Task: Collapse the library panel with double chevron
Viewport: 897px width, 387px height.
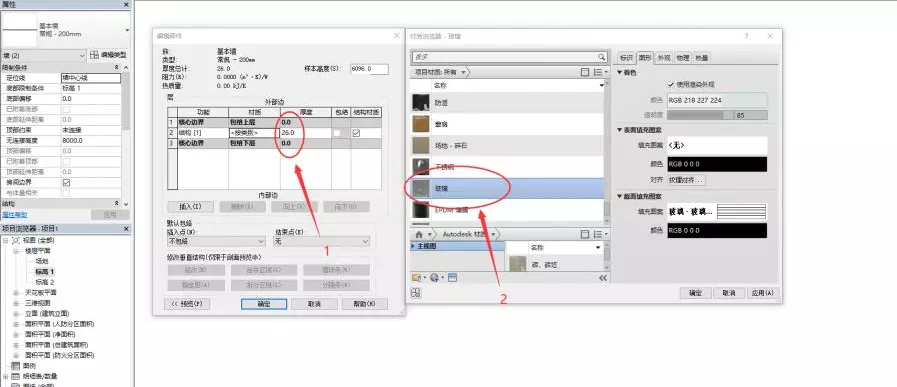Action: pyautogui.click(x=602, y=278)
